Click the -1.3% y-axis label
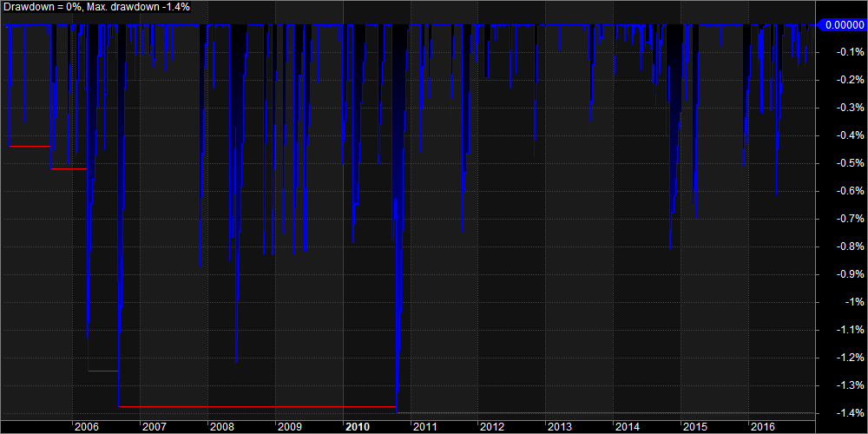Image resolution: width=868 pixels, height=434 pixels. pos(849,385)
